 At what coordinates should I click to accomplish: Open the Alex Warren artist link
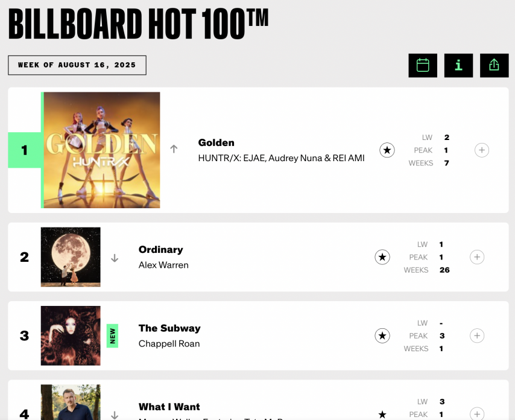pyautogui.click(x=163, y=265)
